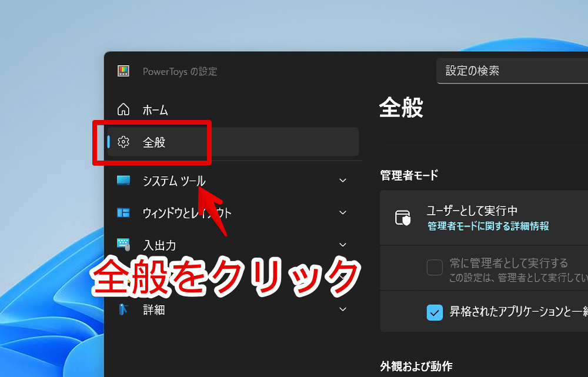Click the ウィンドウとレイアウト layout icon
Image resolution: width=588 pixels, height=377 pixels.
click(123, 213)
